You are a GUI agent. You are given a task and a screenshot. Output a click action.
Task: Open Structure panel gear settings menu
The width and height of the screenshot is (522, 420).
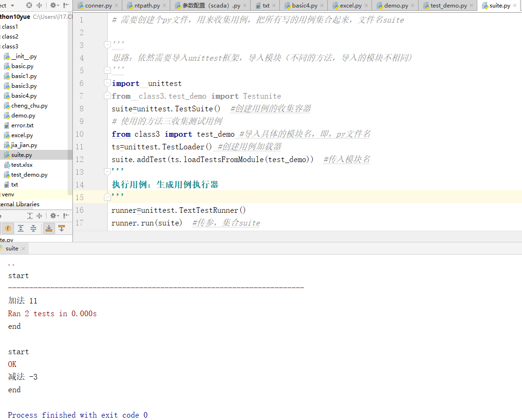click(54, 216)
